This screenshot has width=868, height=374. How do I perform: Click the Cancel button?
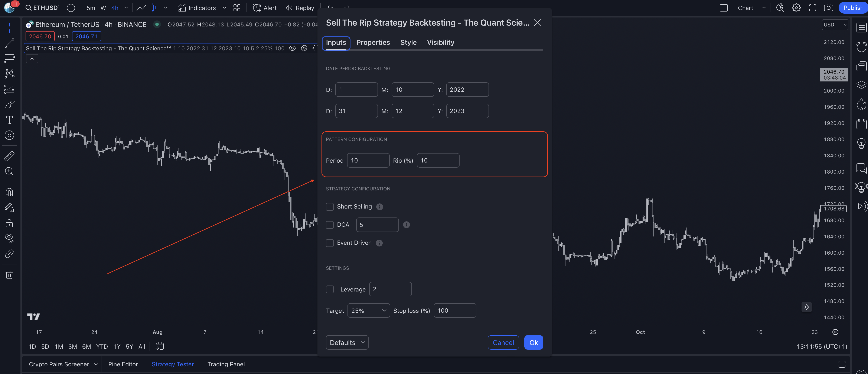(x=503, y=343)
